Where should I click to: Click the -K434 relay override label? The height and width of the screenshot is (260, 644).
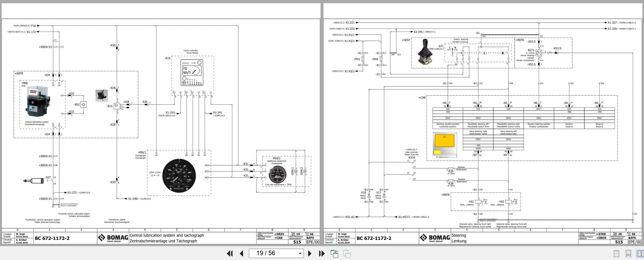tap(411, 157)
